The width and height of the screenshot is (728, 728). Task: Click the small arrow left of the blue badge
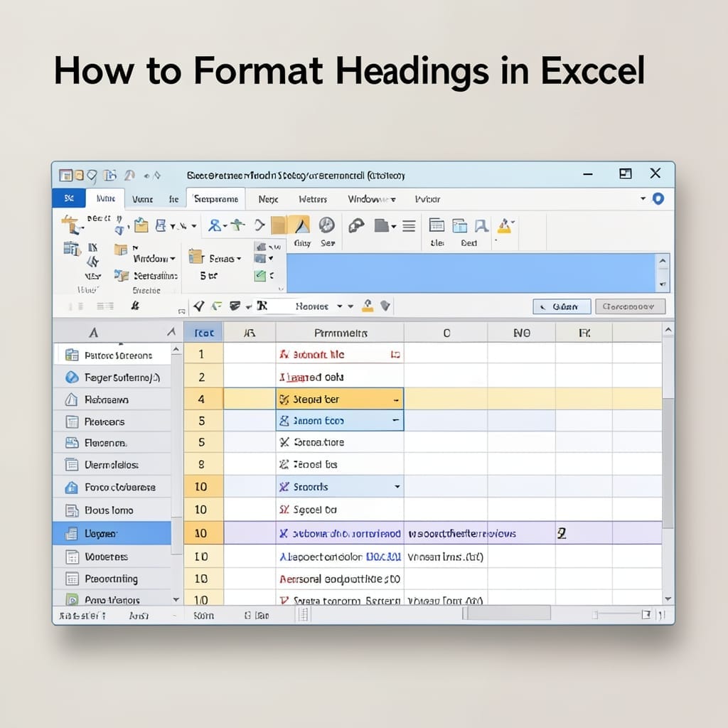pyautogui.click(x=643, y=198)
